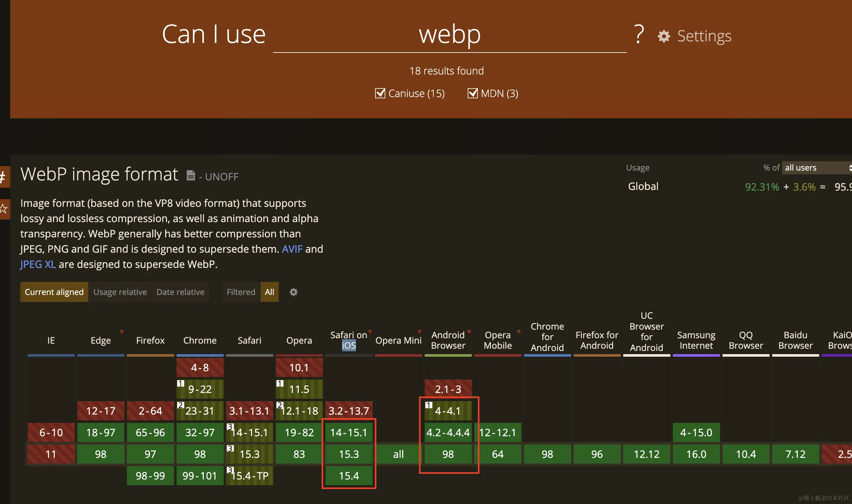Click the Safari on iOS 15.4 cell
This screenshot has height=504, width=852.
[349, 476]
